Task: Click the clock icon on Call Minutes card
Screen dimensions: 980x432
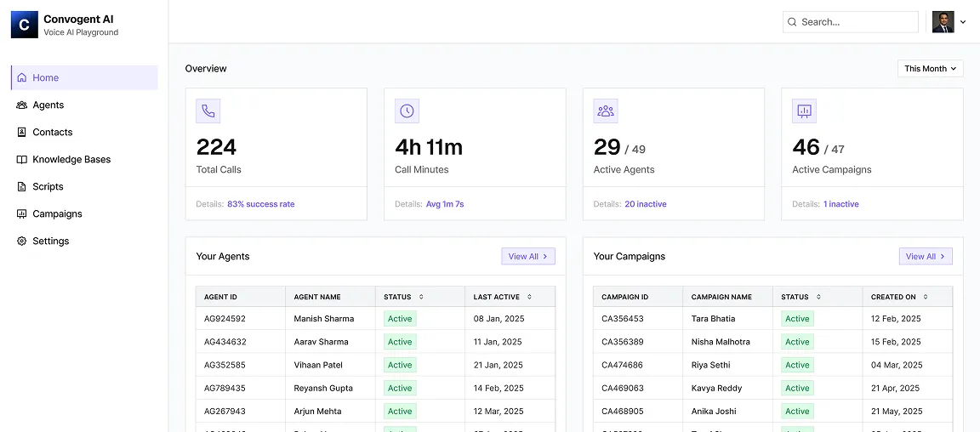Action: point(407,111)
